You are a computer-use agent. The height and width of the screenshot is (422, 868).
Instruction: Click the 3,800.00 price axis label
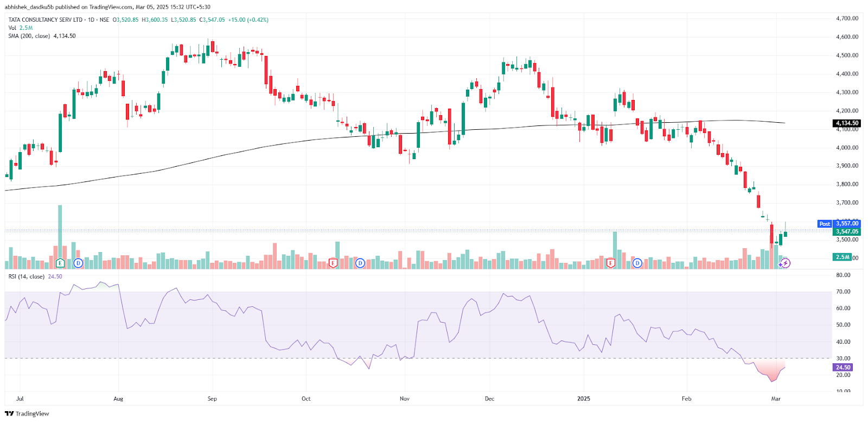point(847,184)
